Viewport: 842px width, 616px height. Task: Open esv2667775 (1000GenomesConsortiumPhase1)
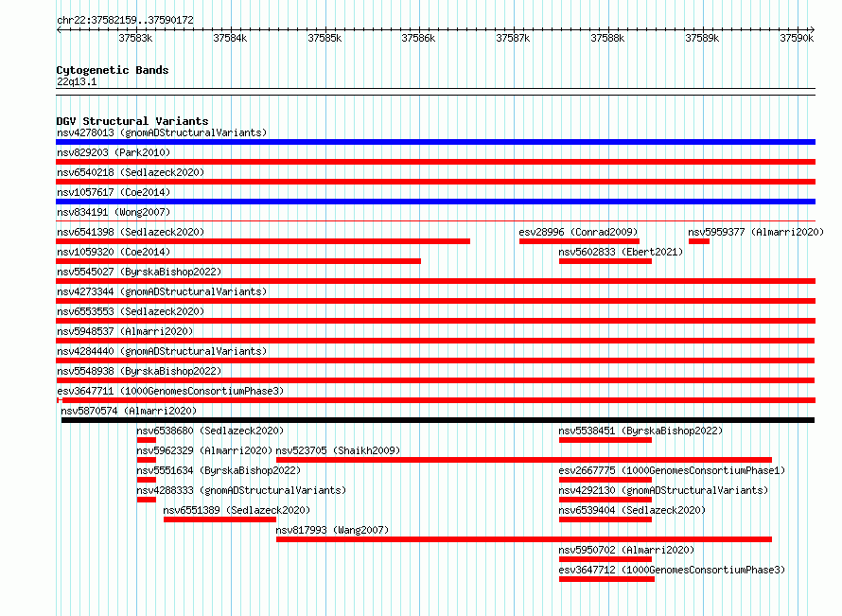tap(672, 470)
